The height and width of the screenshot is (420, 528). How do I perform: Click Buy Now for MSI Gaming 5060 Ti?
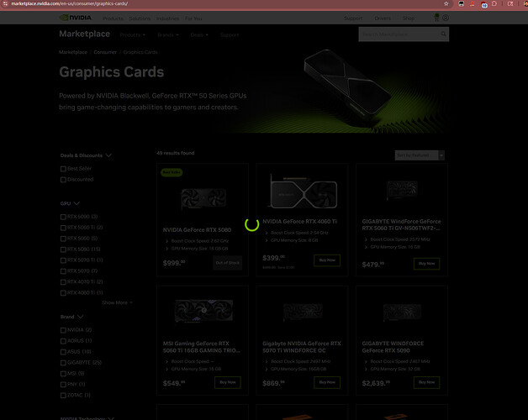pyautogui.click(x=228, y=382)
